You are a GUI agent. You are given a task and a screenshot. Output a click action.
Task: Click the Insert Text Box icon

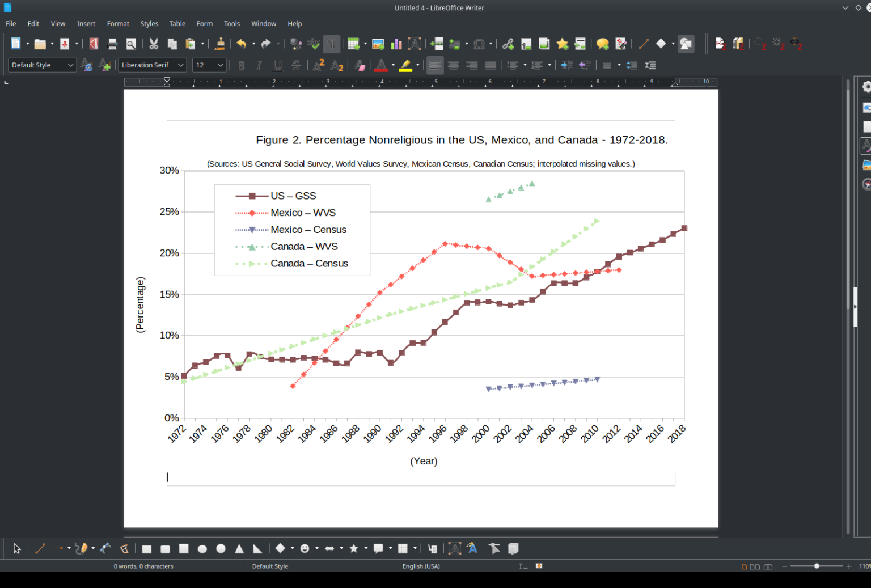415,44
